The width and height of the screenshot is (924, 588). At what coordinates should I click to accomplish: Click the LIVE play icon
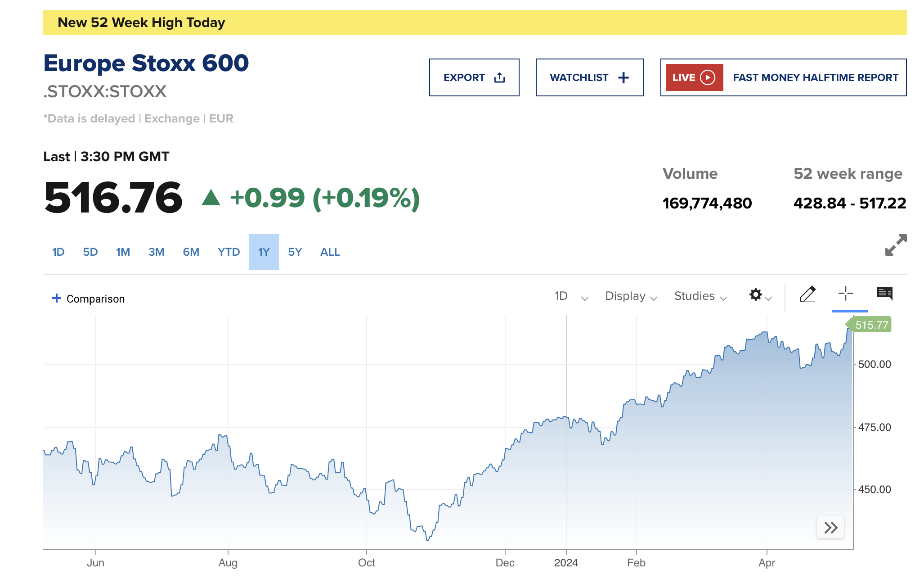[708, 77]
